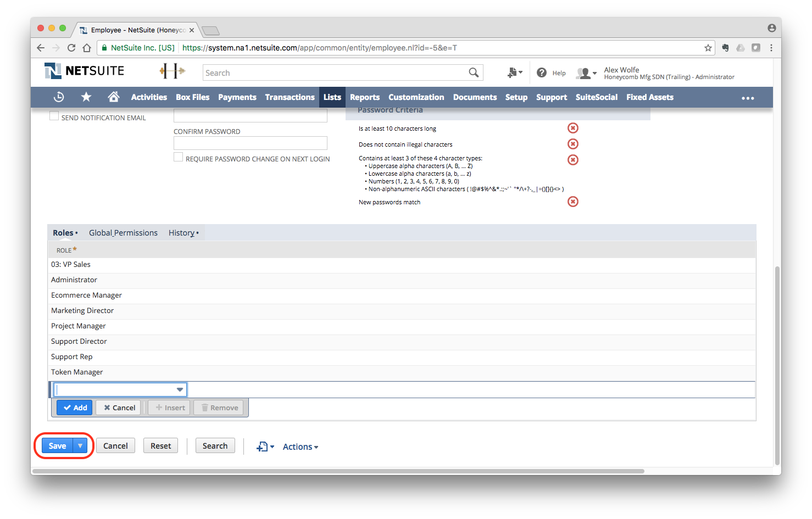Image resolution: width=812 pixels, height=519 pixels.
Task: Click the cloud drive extension icon
Action: [x=741, y=48]
